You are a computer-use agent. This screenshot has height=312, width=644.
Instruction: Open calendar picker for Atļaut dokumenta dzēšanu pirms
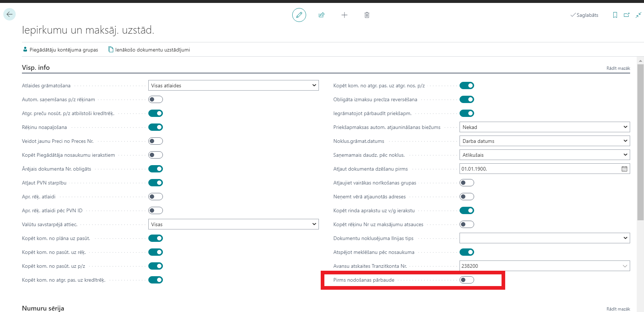[624, 169]
